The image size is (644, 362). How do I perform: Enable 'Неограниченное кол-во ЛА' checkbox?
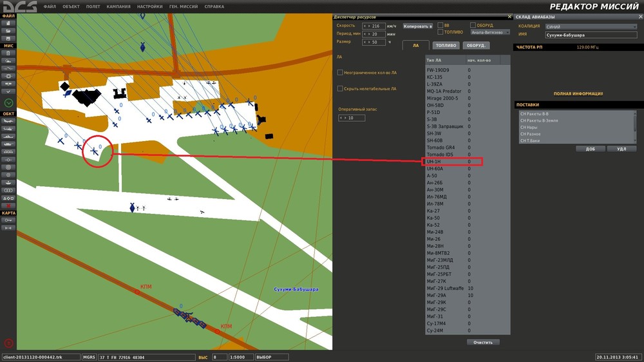[341, 73]
